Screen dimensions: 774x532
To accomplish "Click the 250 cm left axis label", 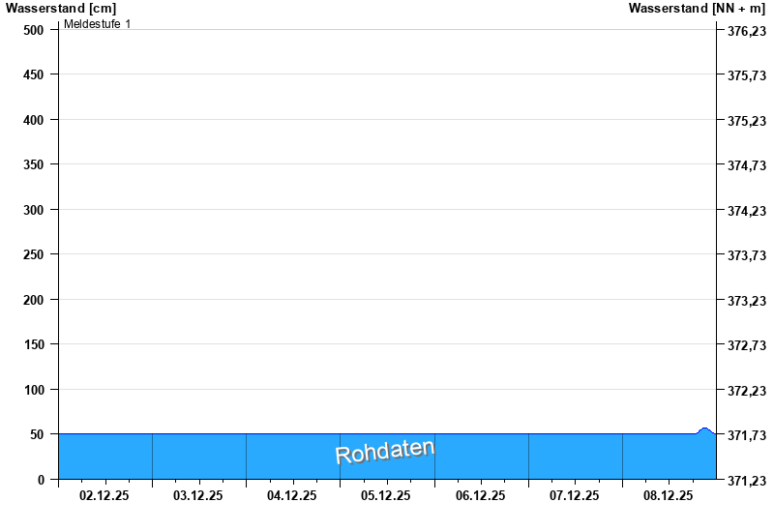I will 34,254.
